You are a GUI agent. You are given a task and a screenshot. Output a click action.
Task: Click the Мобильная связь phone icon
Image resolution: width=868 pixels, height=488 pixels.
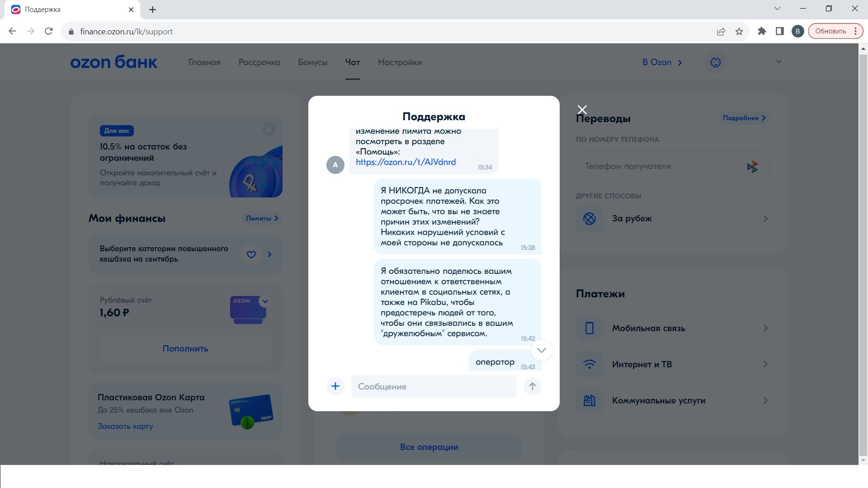pyautogui.click(x=590, y=328)
